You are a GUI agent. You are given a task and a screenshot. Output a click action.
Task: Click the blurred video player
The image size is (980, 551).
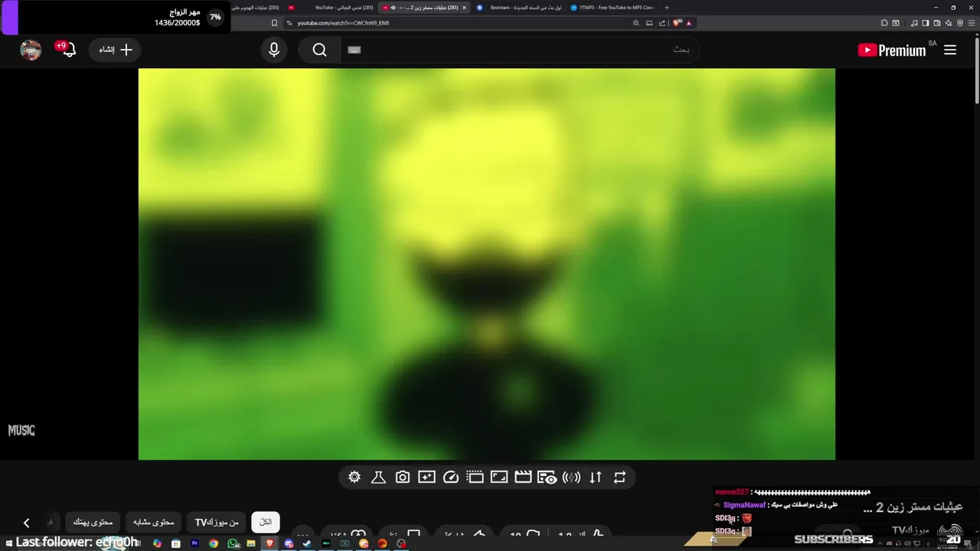point(486,264)
